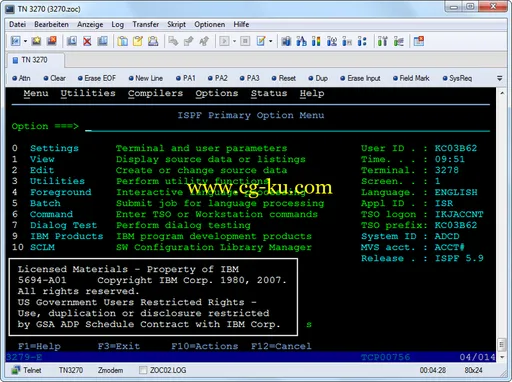Open the dropdown arrow beside edit script icon
The height and width of the screenshot is (382, 512).
point(270,41)
